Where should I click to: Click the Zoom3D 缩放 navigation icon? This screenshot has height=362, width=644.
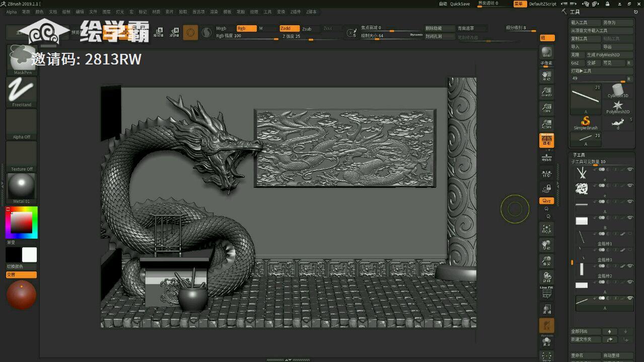click(x=546, y=261)
